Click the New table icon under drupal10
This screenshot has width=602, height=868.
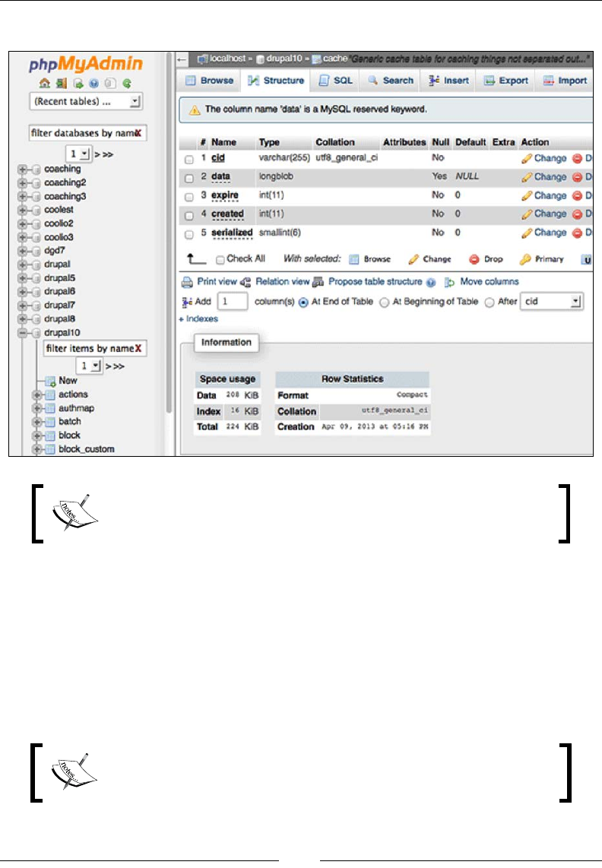click(x=50, y=382)
